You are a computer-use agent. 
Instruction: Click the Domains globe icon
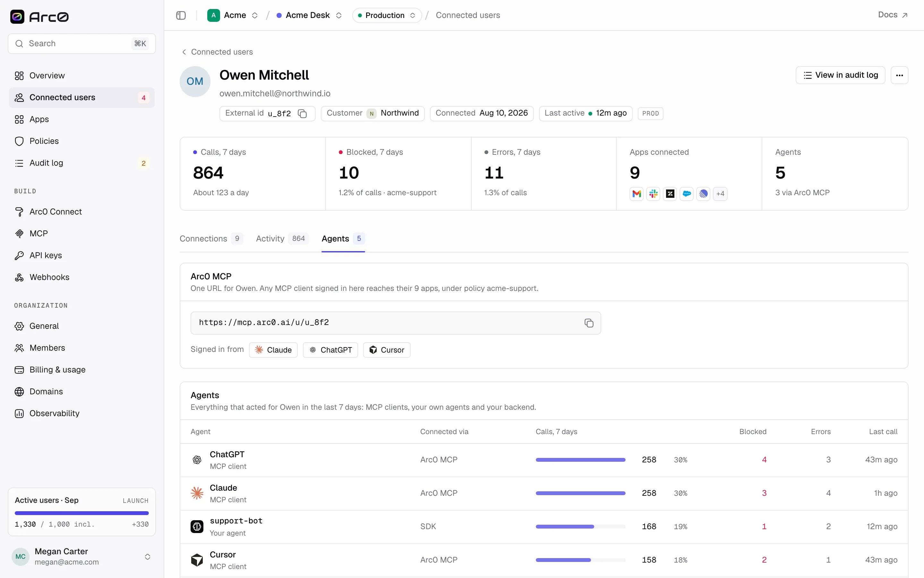[19, 391]
